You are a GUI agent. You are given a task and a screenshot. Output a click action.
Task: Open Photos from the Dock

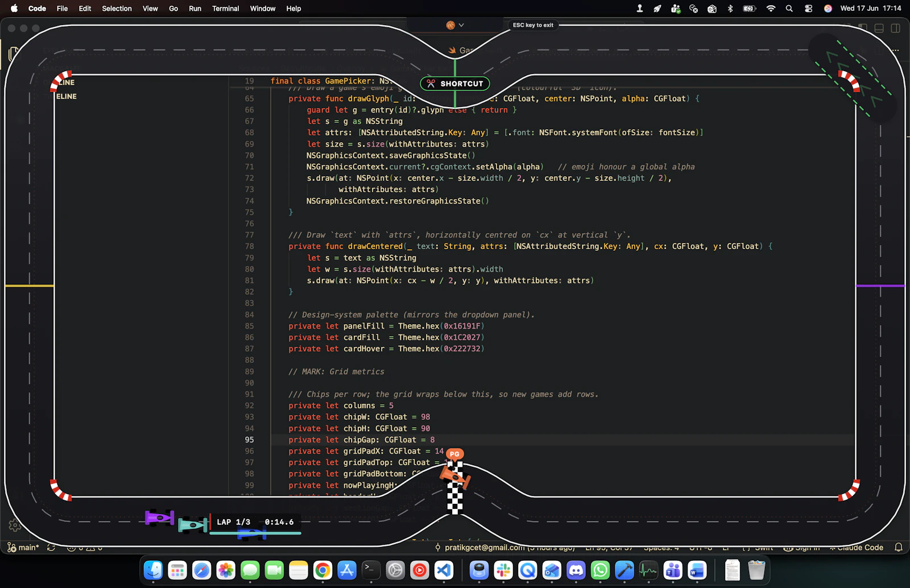pos(226,570)
